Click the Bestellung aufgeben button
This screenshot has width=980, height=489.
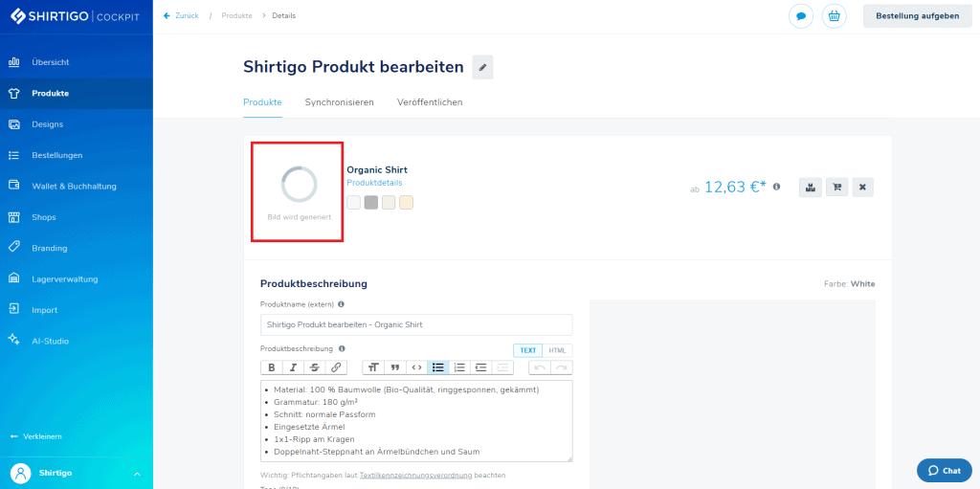pyautogui.click(x=917, y=16)
